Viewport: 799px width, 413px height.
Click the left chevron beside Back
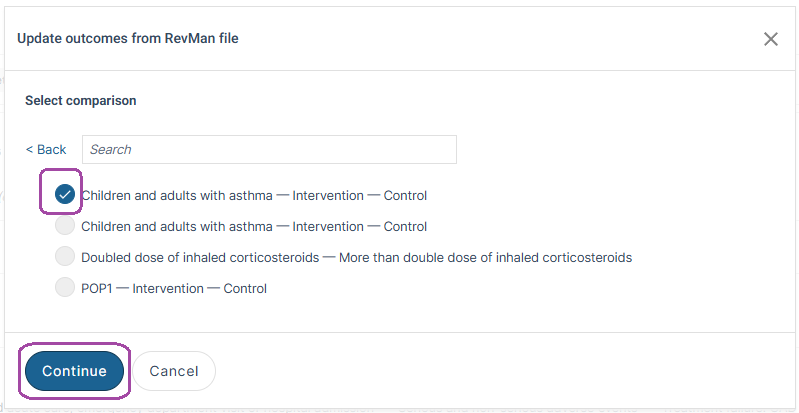[29, 149]
